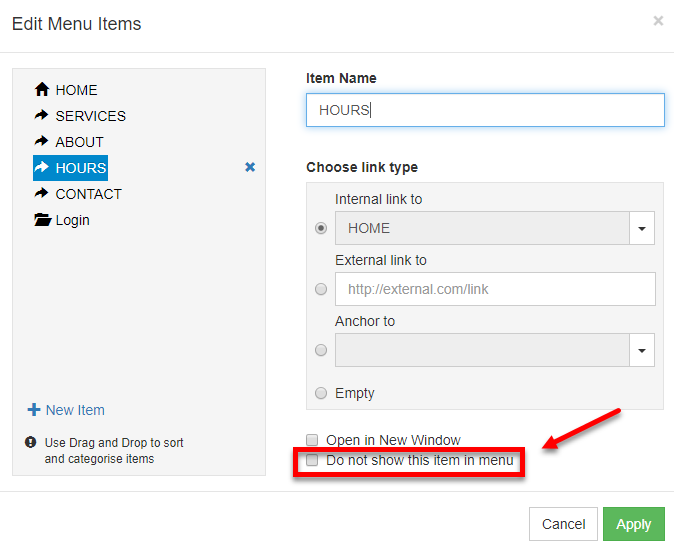Image resolution: width=674 pixels, height=551 pixels.
Task: Select the HOURS menu item
Action: click(81, 168)
